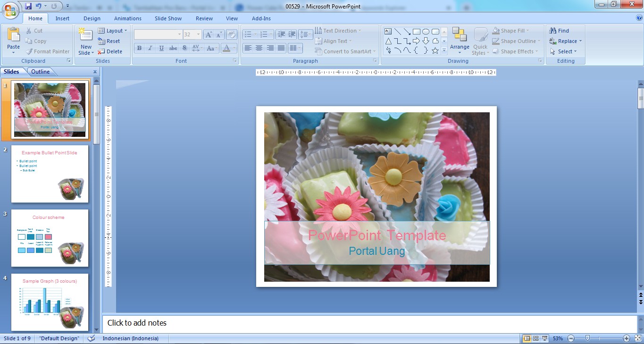Shrink the font size
644x344 pixels.
[219, 34]
